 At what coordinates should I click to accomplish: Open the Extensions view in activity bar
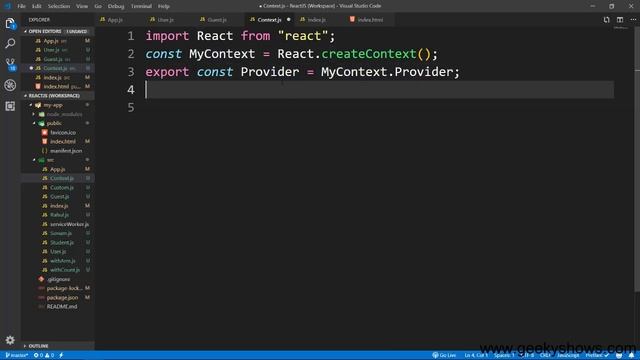pyautogui.click(x=10, y=106)
